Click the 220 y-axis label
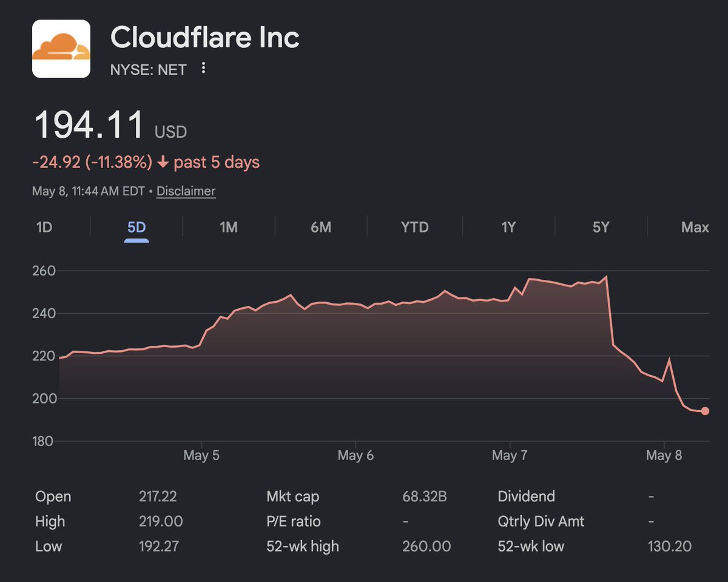Viewport: 728px width, 582px height. (x=43, y=356)
